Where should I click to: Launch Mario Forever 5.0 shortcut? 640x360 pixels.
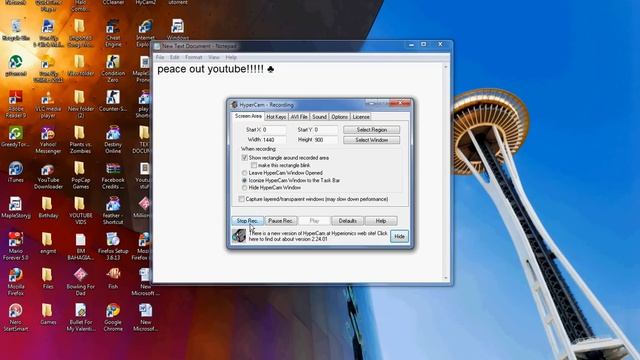pyautogui.click(x=16, y=246)
